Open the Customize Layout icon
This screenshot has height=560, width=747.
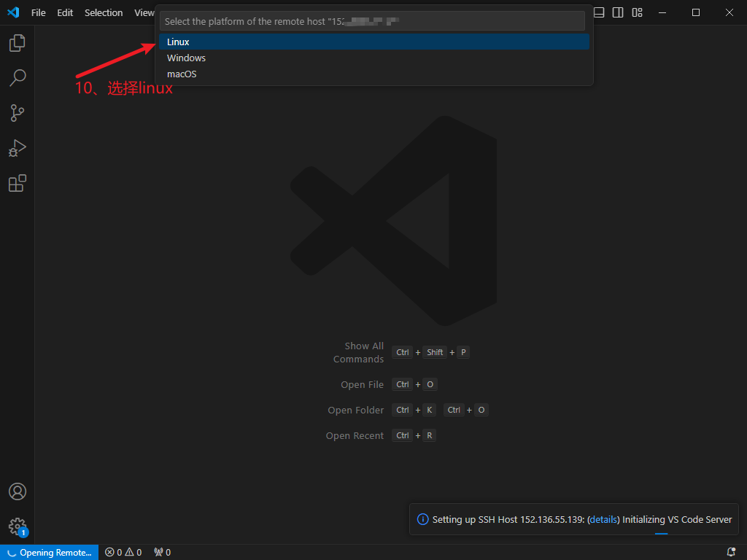tap(637, 12)
